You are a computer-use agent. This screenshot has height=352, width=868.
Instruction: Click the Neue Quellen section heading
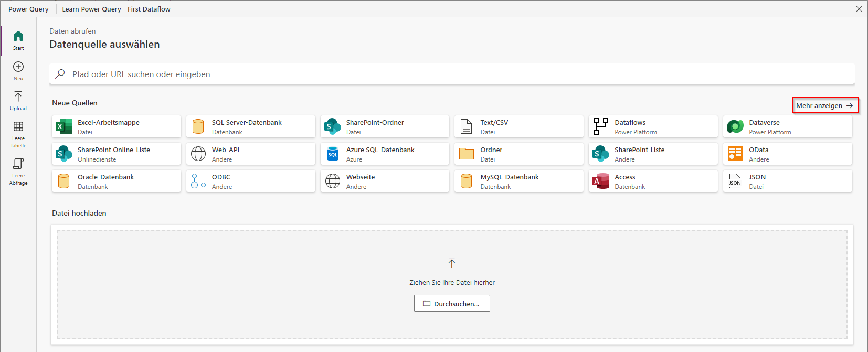click(75, 103)
